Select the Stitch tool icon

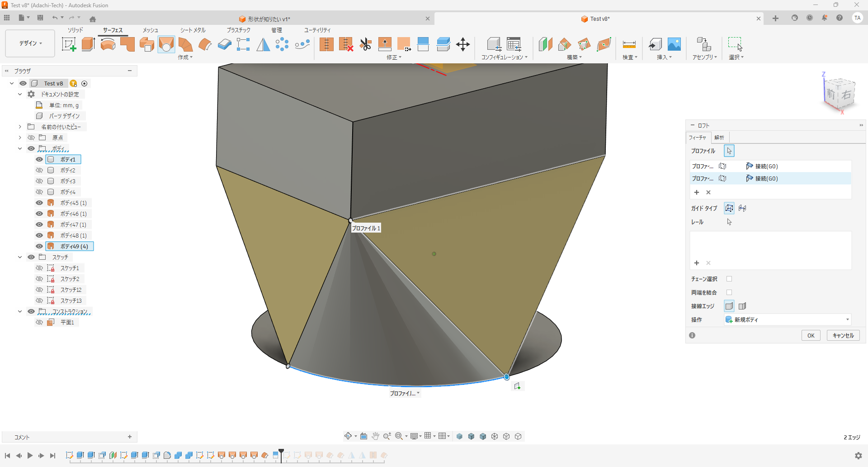pyautogui.click(x=326, y=44)
